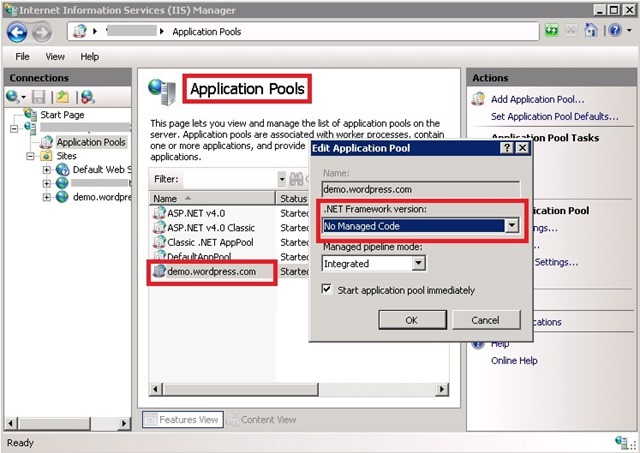Screen dimensions: 640x453
Task: Click pool list scroll left arrow
Action: tap(156, 389)
